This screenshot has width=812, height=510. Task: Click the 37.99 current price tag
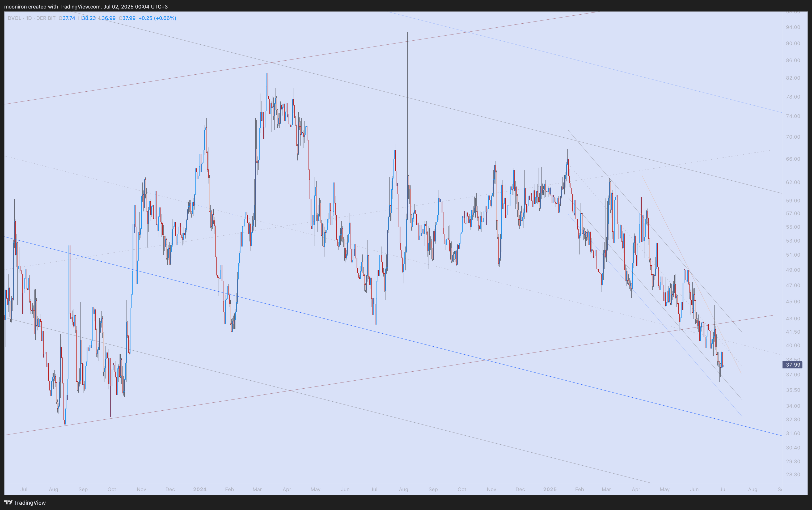(792, 365)
